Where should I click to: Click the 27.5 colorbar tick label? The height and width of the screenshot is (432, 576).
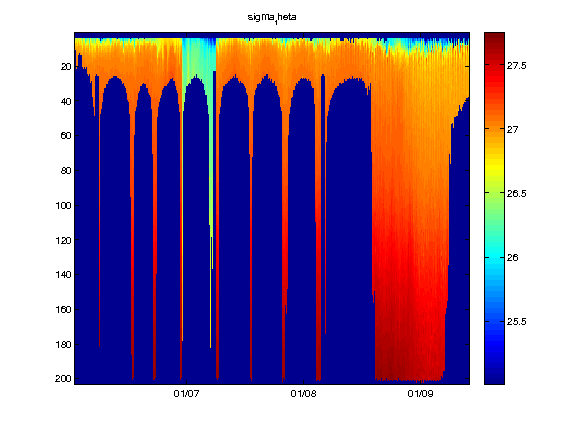(x=516, y=66)
